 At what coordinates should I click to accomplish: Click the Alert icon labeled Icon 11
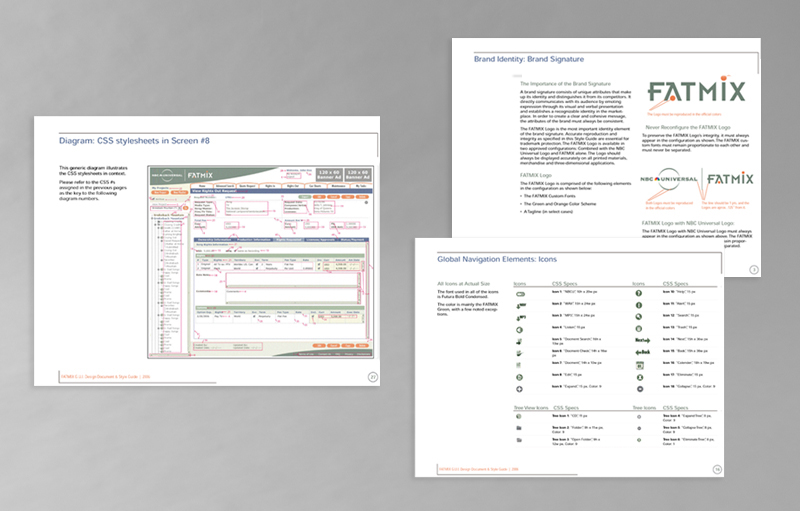point(639,305)
